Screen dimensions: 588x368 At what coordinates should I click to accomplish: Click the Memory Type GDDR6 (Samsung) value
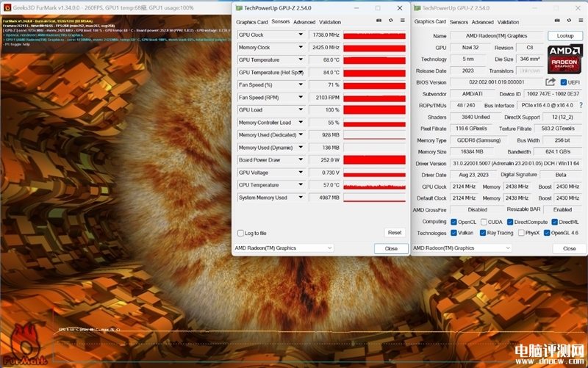(478, 140)
